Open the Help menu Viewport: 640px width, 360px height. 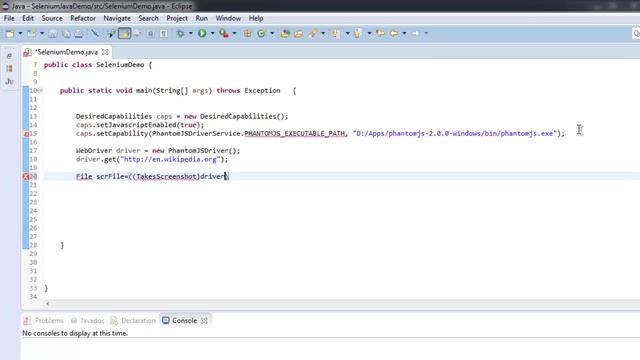[x=256, y=18]
